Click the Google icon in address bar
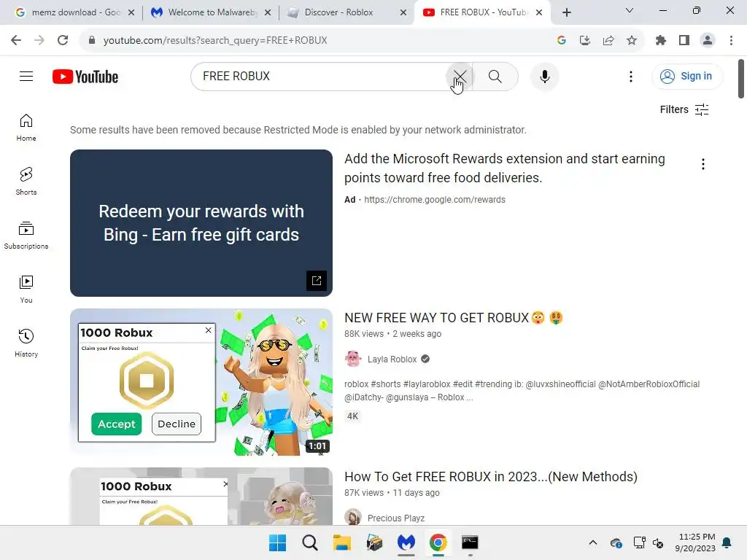Screen dimensions: 747x560 click(561, 40)
